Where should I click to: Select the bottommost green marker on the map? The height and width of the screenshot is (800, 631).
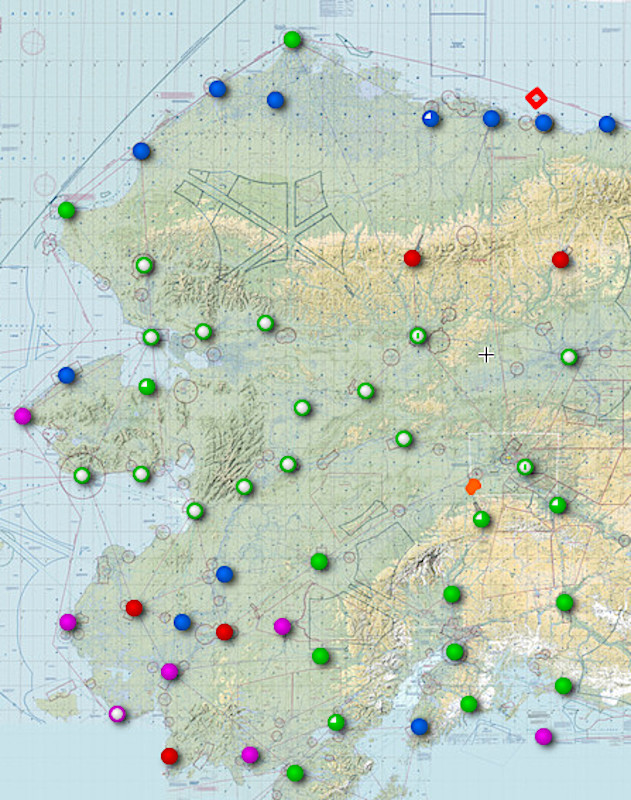pyautogui.click(x=295, y=773)
